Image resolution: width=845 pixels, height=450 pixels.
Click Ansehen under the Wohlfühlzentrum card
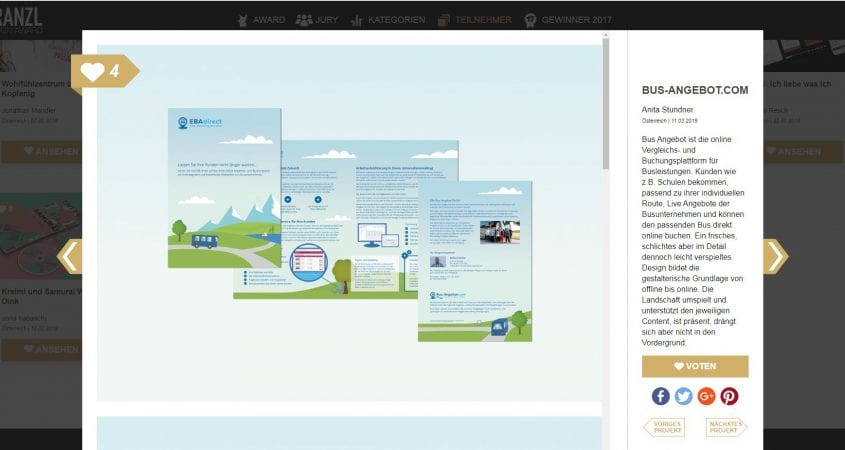coord(41,152)
